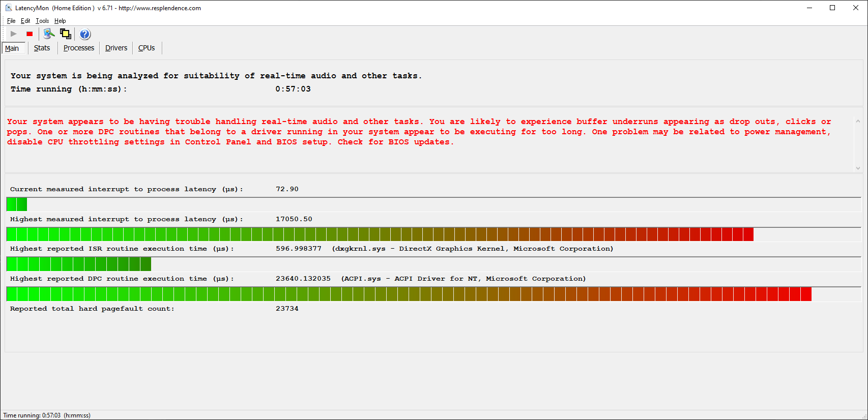
Task: Click the 'Current measured interrupt to process latency' label
Action: point(127,189)
